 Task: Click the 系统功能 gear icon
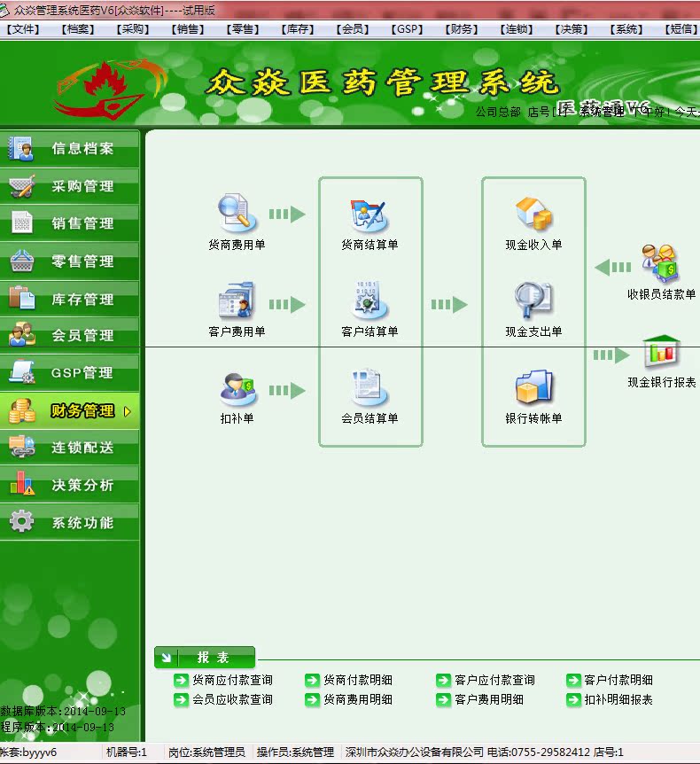[22, 521]
